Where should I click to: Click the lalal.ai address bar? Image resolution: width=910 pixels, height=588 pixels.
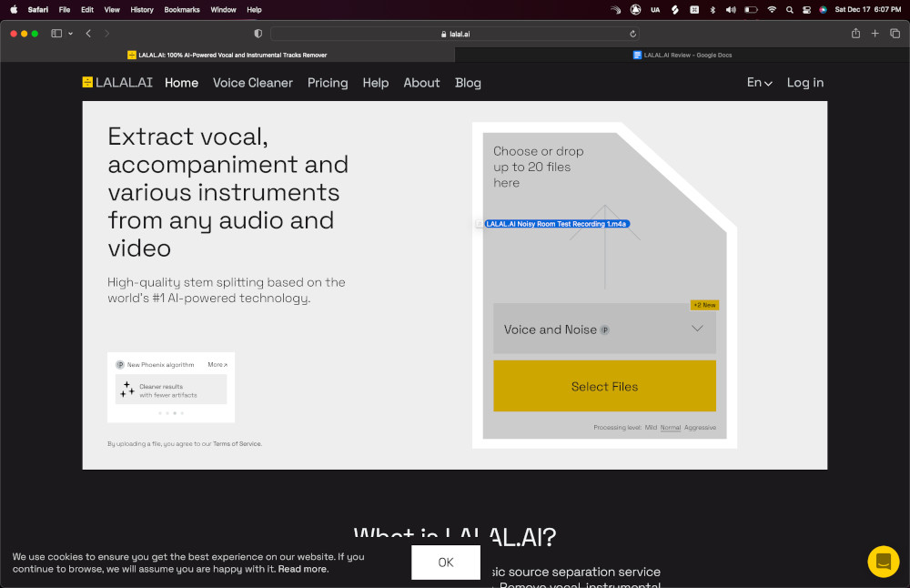coord(455,34)
